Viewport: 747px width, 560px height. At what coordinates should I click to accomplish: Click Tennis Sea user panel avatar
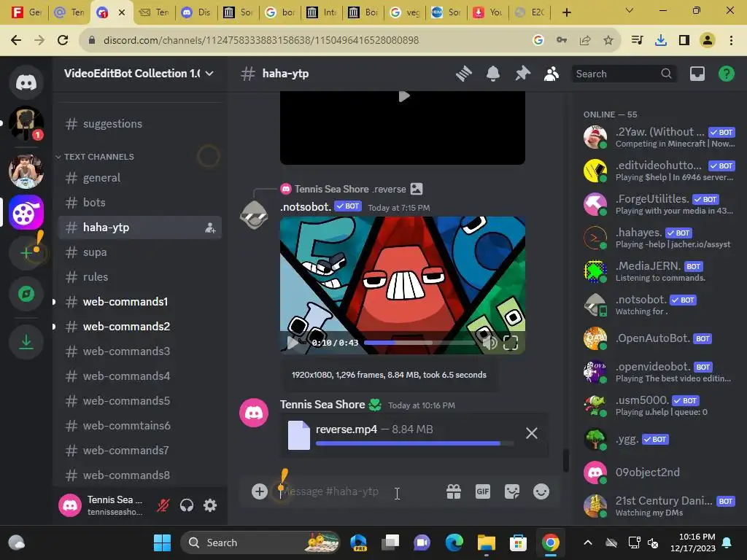[x=70, y=505]
